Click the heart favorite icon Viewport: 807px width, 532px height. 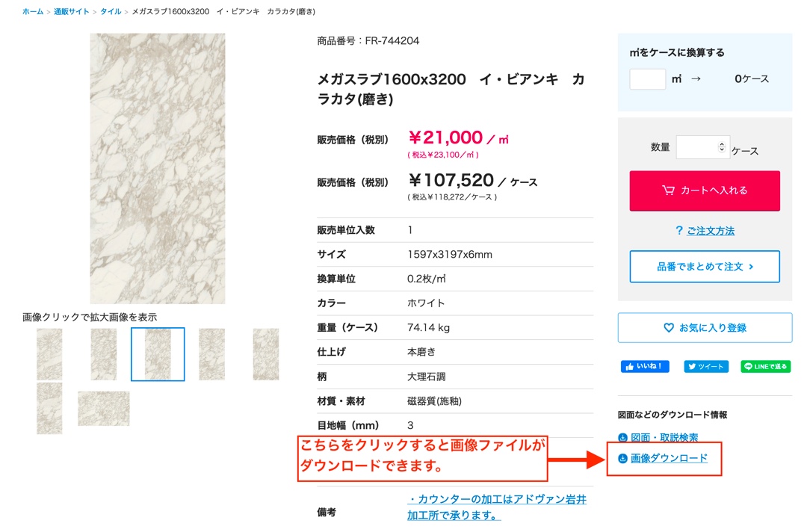(x=669, y=328)
